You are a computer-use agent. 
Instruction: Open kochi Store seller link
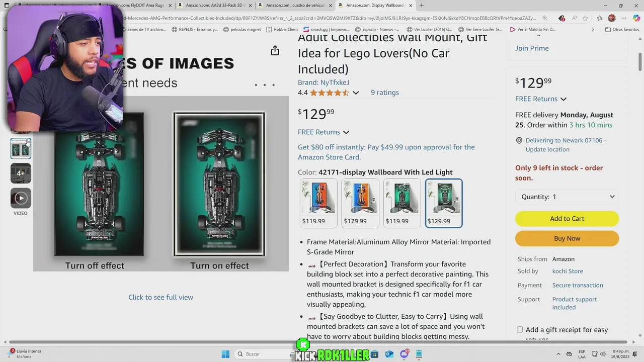tap(568, 271)
